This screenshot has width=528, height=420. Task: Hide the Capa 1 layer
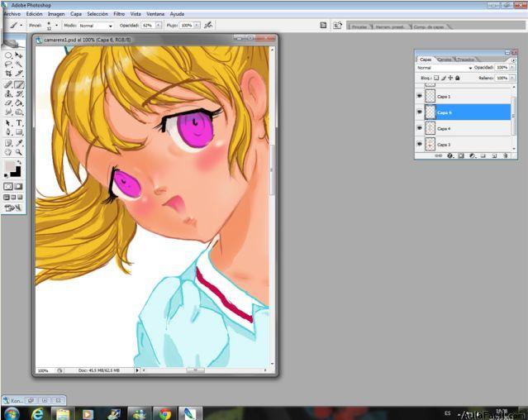(420, 96)
